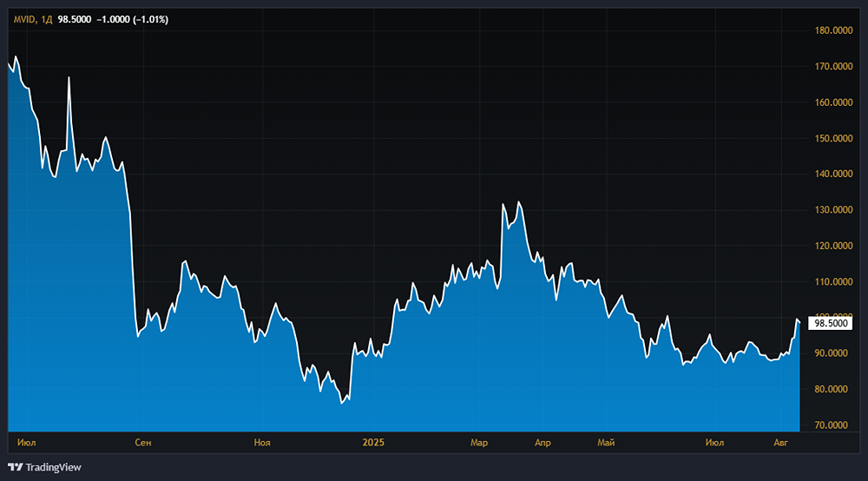
Task: Click the Апр time axis label
Action: tap(542, 442)
